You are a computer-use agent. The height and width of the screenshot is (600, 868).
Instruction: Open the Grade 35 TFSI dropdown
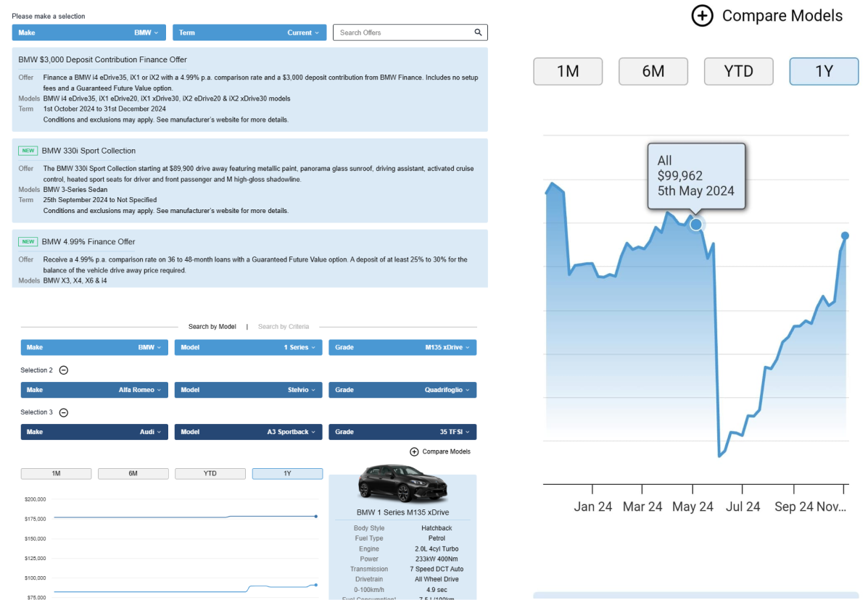pyautogui.click(x=402, y=432)
